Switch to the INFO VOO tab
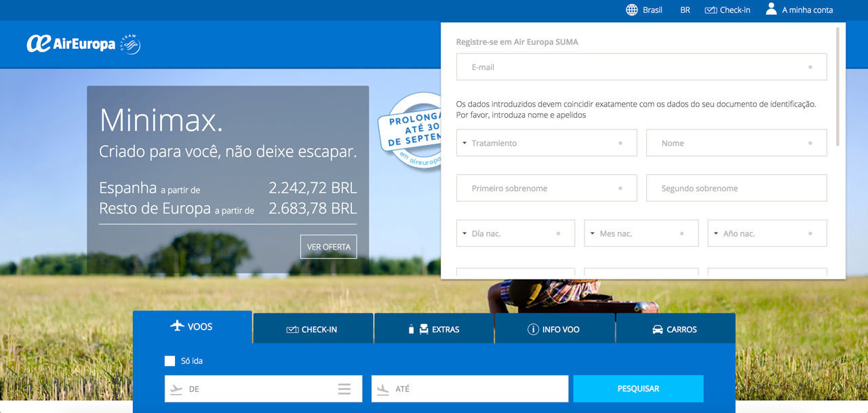Image resolution: width=868 pixels, height=413 pixels. 555,329
